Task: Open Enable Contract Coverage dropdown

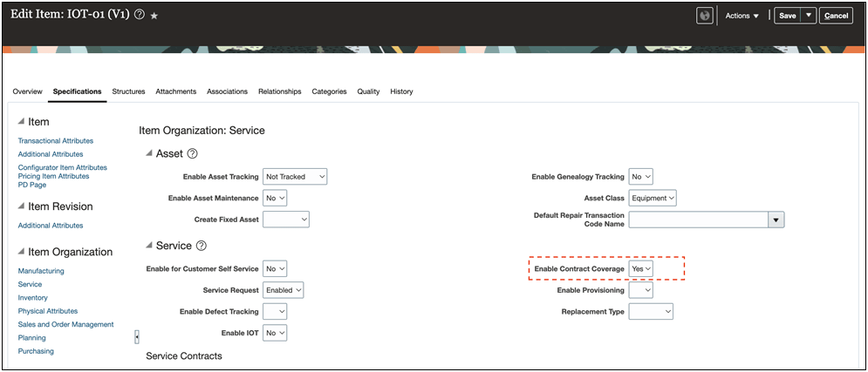Action: 641,269
